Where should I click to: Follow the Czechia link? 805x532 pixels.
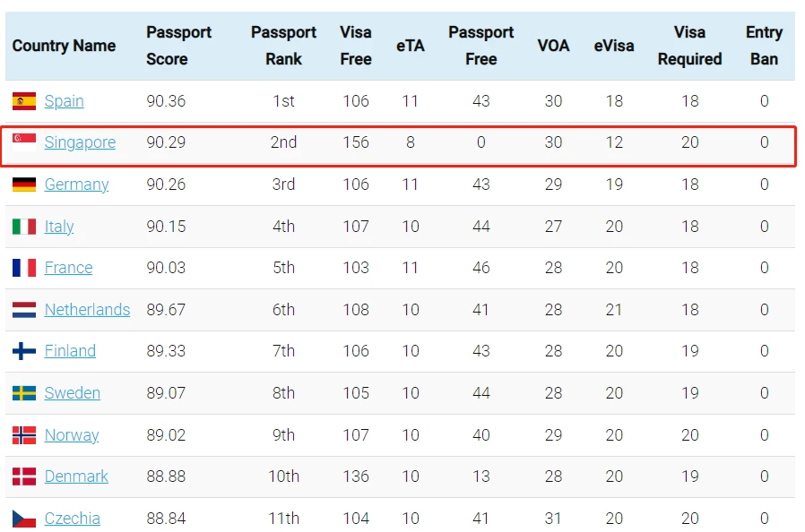pos(73,519)
